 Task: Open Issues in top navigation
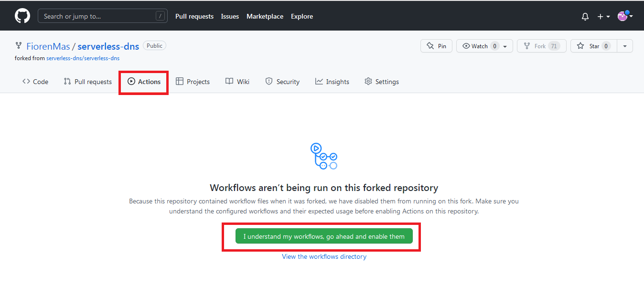click(x=230, y=16)
